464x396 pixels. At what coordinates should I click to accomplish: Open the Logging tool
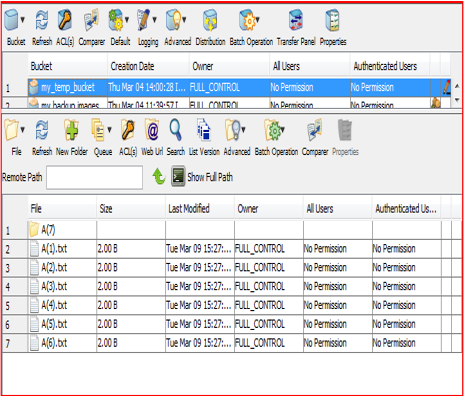pos(144,21)
